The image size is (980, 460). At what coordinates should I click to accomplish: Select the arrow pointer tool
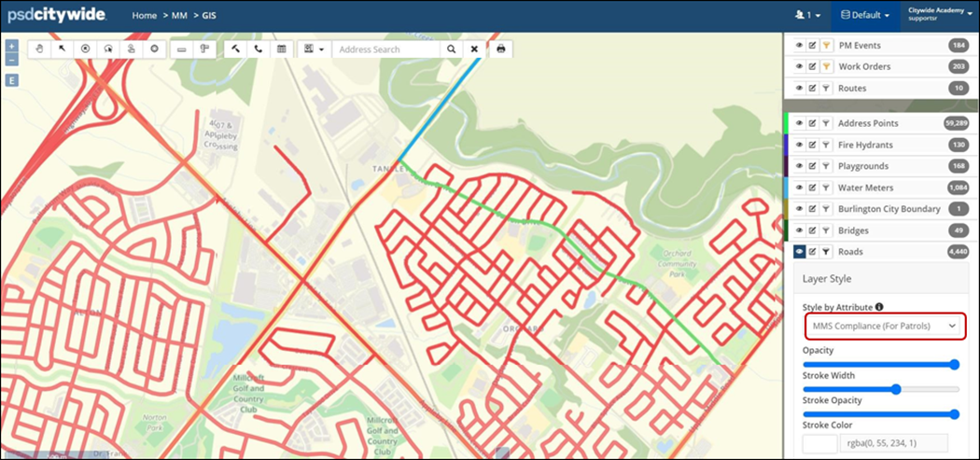[63, 49]
